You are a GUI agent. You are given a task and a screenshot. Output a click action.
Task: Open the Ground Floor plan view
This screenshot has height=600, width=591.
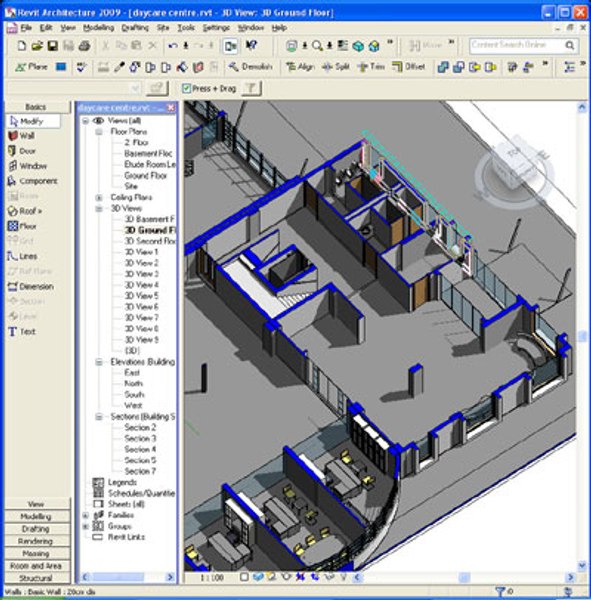(145, 176)
